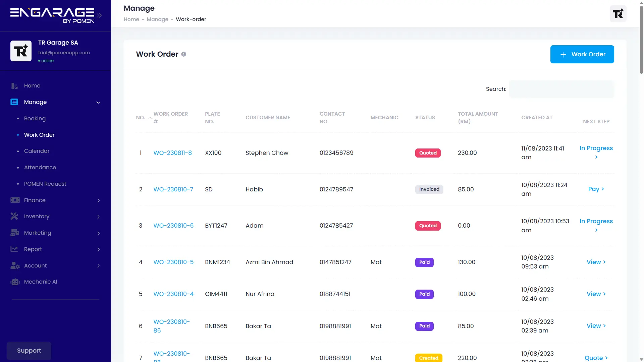
Task: Click the Manage breadcrumb link
Action: 158,19
